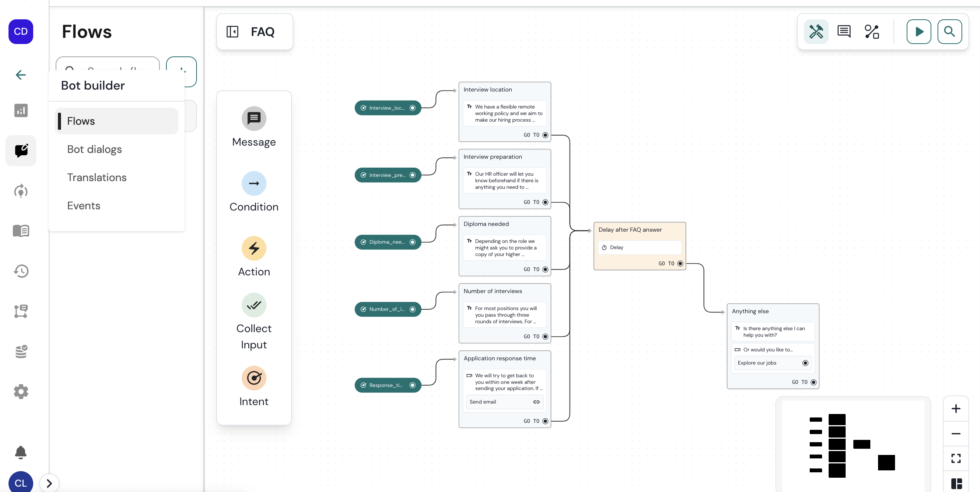Click GO TO radio on Delay after FAQ answer

(x=680, y=264)
